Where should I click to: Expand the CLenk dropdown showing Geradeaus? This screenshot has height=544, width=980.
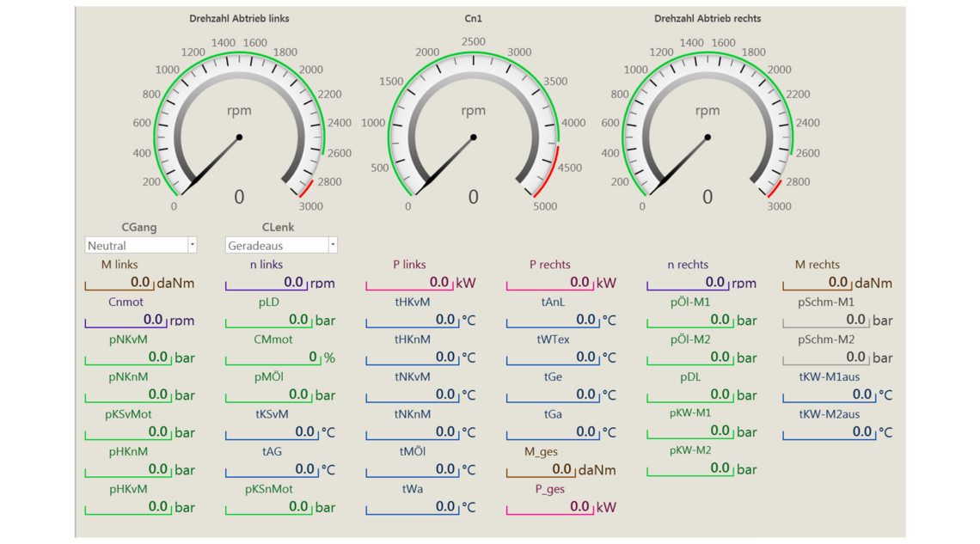tap(281, 246)
